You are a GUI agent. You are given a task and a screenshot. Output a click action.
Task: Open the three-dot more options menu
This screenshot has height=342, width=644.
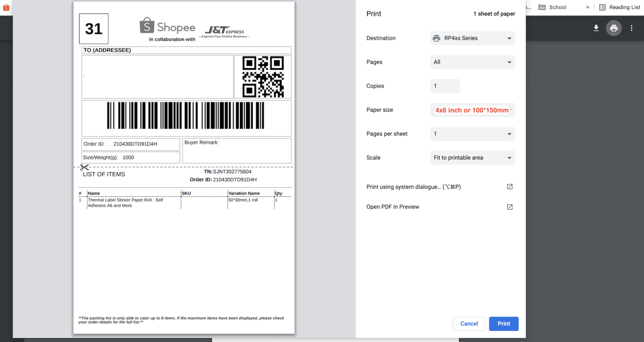click(632, 28)
